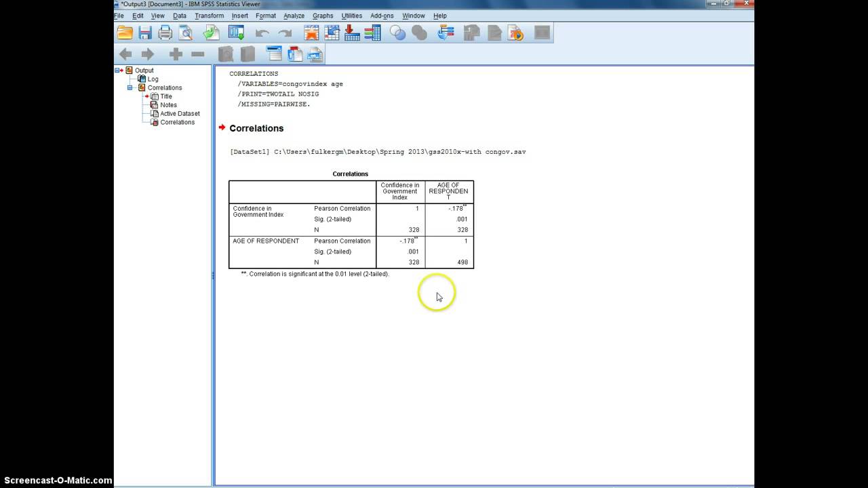Select Log in the outline tree
The width and height of the screenshot is (868, 488).
[x=153, y=79]
